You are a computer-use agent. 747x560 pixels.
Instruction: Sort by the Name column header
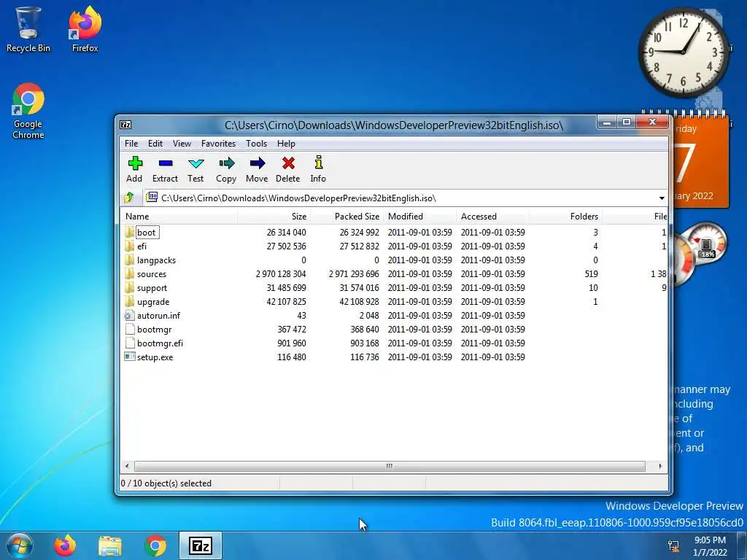pyautogui.click(x=179, y=216)
